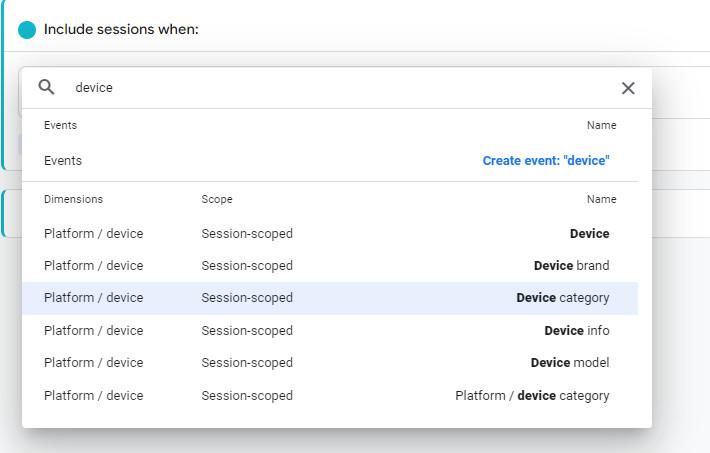The width and height of the screenshot is (710, 453).
Task: Click the teal circle next to Include sessions
Action: (x=27, y=30)
